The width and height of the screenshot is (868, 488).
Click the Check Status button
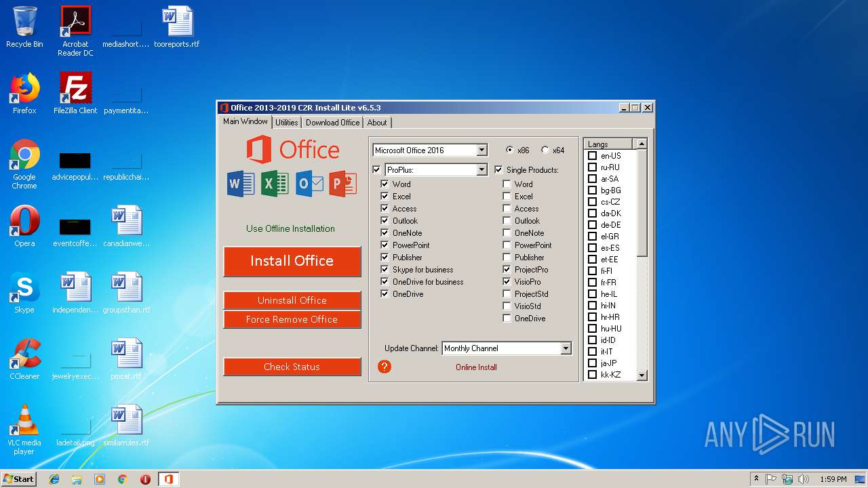pos(292,367)
